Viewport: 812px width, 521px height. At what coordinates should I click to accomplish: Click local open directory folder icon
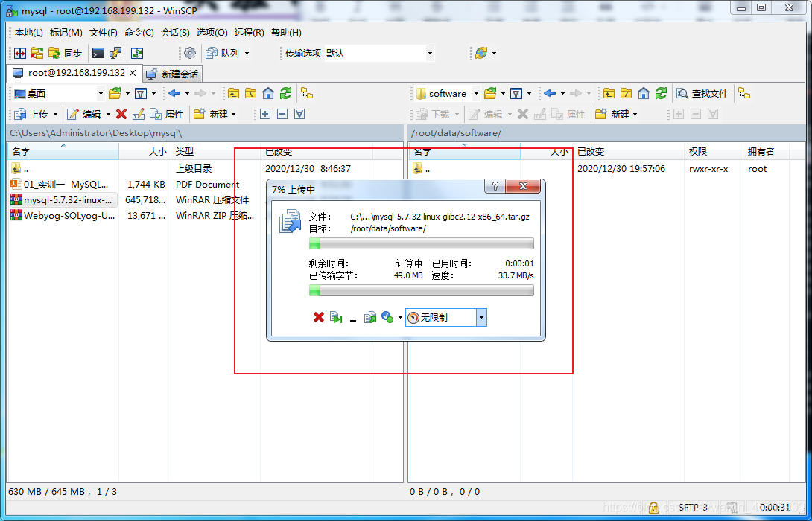(x=115, y=94)
